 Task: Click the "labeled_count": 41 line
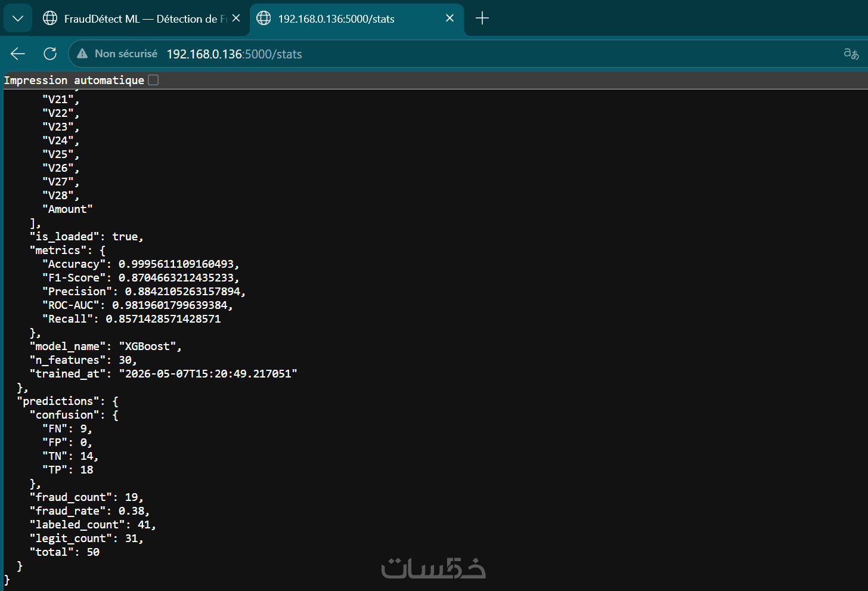tap(93, 525)
